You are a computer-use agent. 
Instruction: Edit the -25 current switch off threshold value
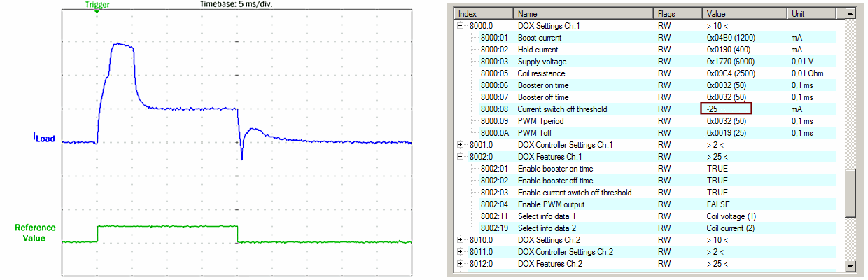pyautogui.click(x=725, y=108)
